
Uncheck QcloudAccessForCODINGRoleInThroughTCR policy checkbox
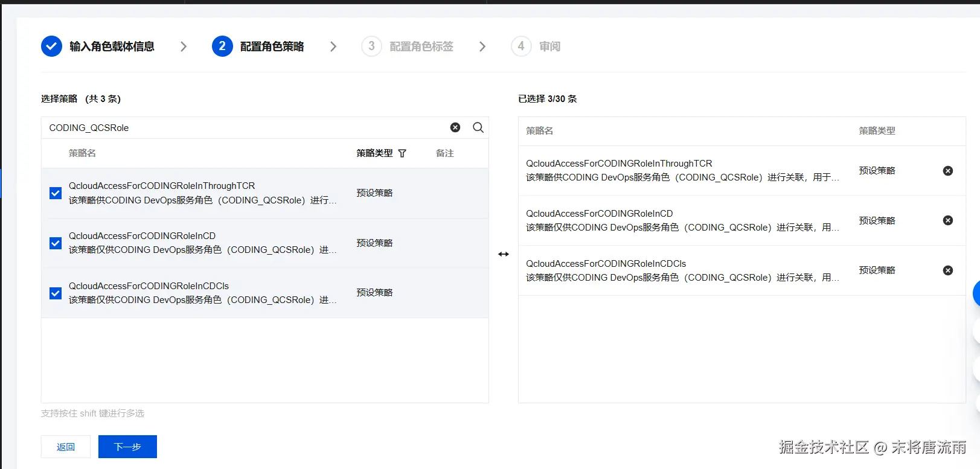click(x=56, y=193)
